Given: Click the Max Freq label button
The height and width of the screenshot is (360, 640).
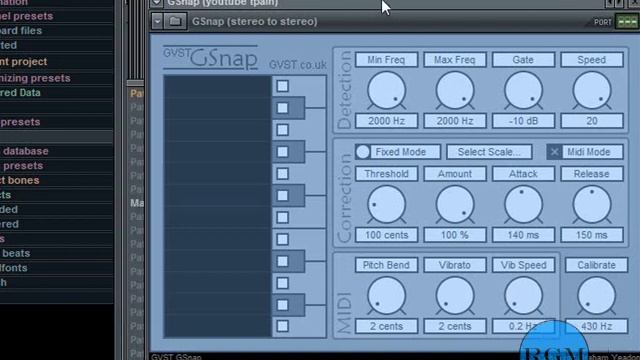Looking at the screenshot, I should (455, 60).
